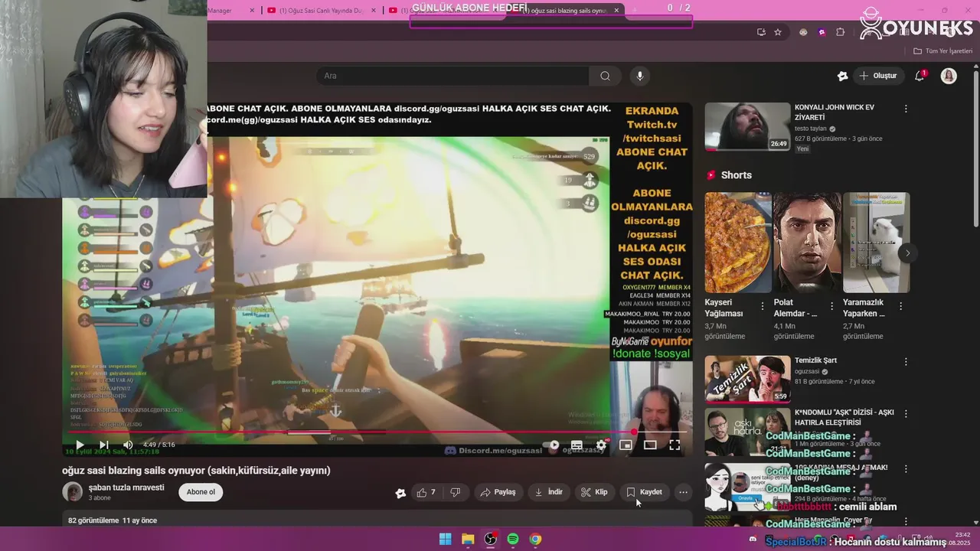Screen dimensions: 980x551
Task: Open Temizlik Şart video thumbnail
Action: [747, 379]
